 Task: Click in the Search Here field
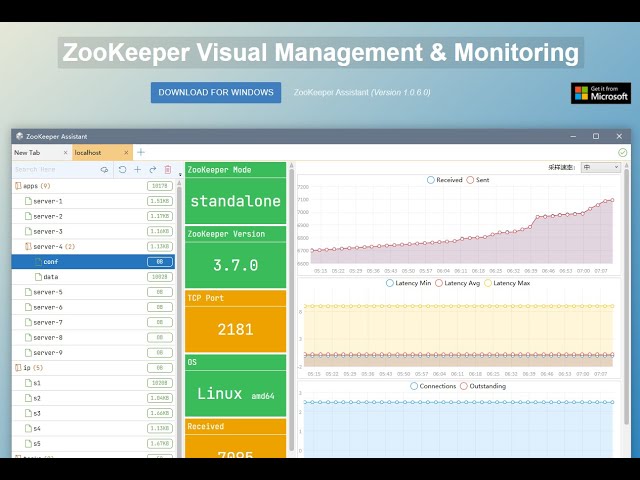point(55,169)
